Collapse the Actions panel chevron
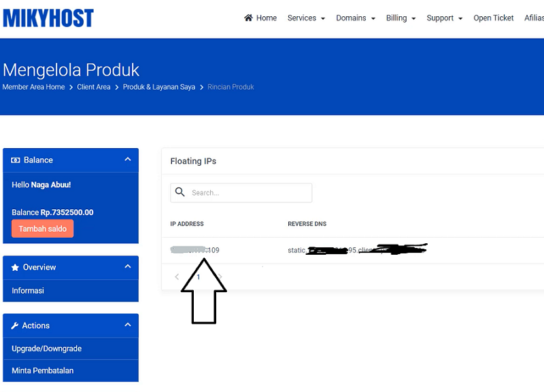 click(x=128, y=325)
